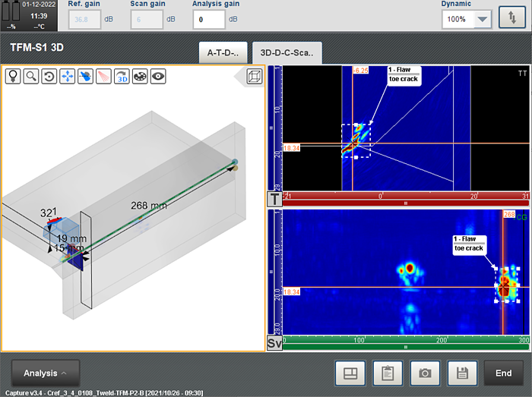Toggle the wireframe cube view
The height and width of the screenshot is (397, 532).
255,76
